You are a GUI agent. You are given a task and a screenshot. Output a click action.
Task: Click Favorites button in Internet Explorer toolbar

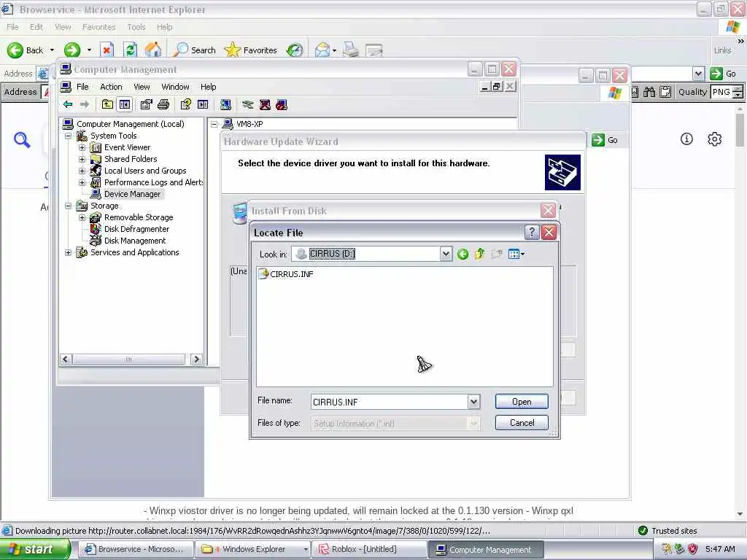251,50
